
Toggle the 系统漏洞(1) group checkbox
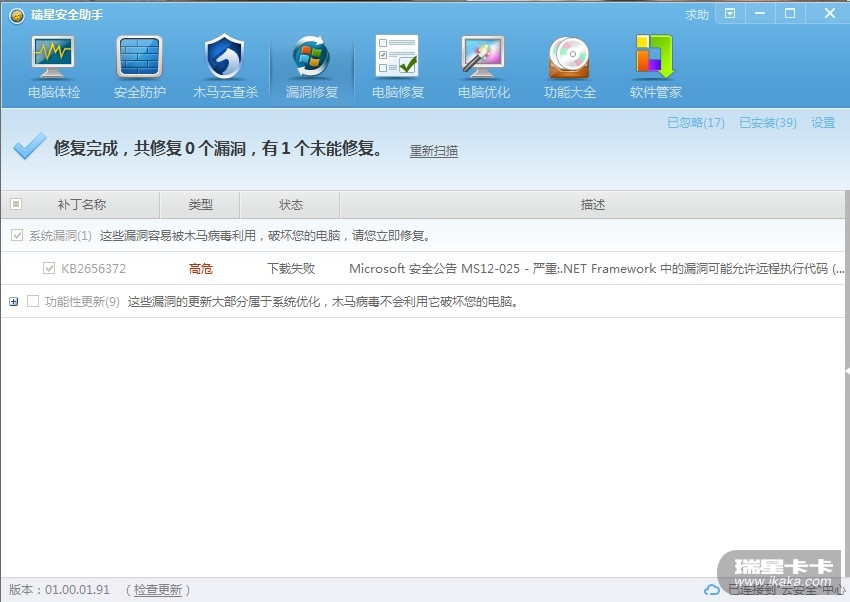[x=17, y=235]
